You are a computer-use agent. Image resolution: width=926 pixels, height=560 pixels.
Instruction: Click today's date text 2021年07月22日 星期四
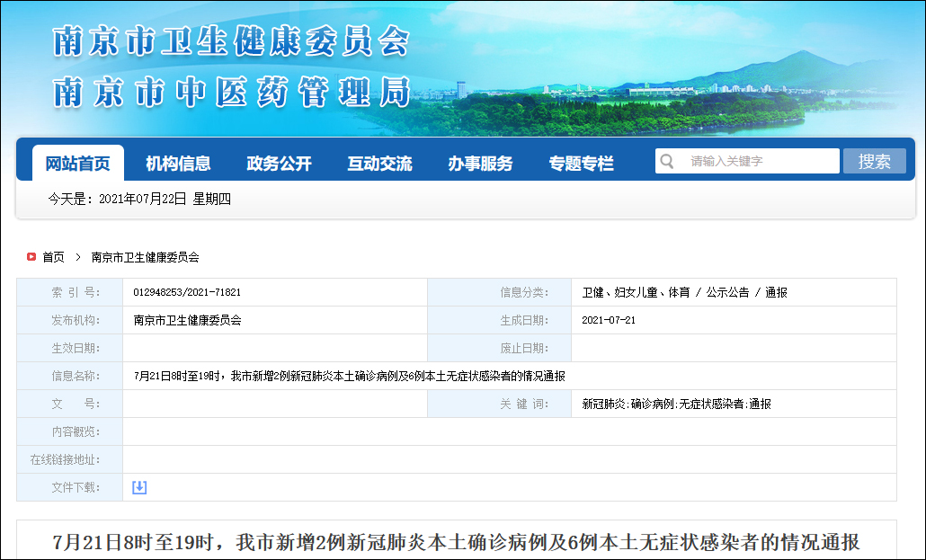pyautogui.click(x=165, y=199)
